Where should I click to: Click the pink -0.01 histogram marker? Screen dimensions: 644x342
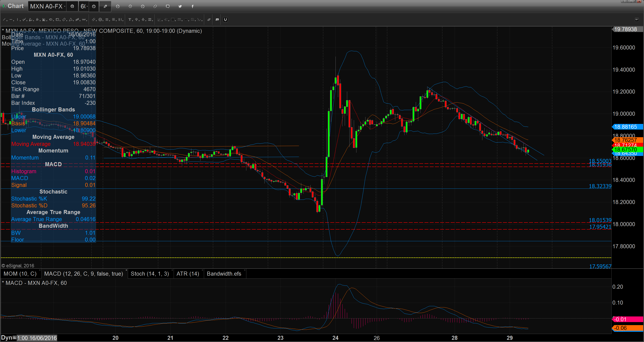tap(627, 319)
